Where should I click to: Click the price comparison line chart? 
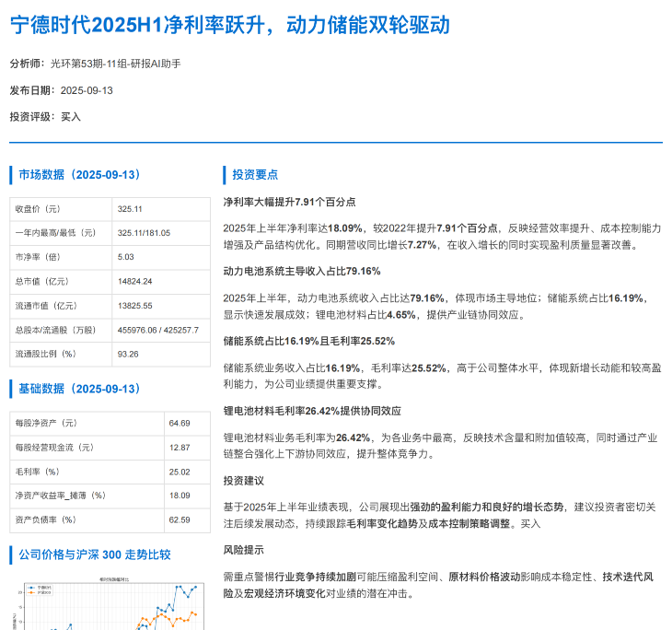coord(107,604)
